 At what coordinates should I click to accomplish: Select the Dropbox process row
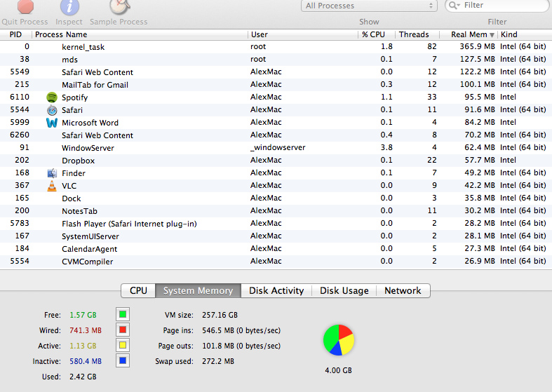276,161
